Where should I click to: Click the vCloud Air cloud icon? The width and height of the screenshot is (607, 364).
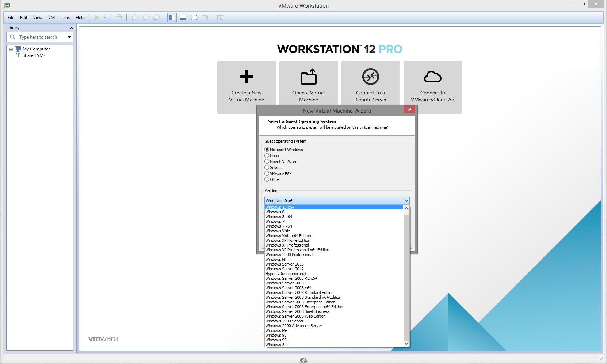pyautogui.click(x=433, y=77)
